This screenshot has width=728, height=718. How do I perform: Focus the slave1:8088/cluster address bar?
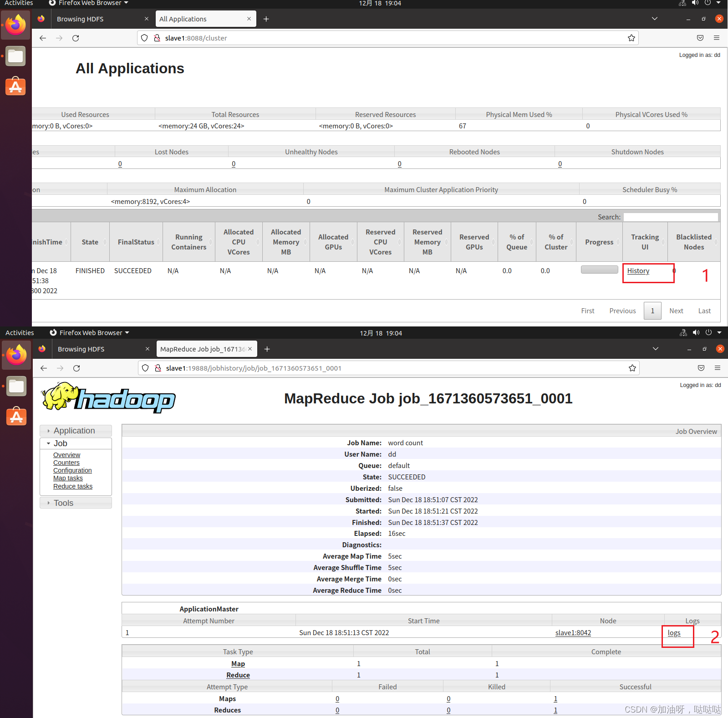point(387,38)
